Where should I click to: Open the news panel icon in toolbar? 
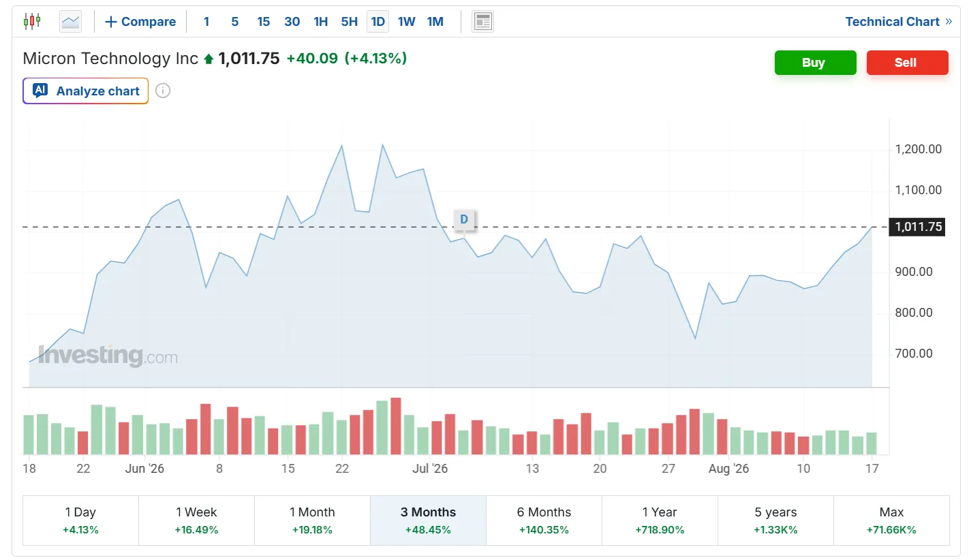[482, 22]
